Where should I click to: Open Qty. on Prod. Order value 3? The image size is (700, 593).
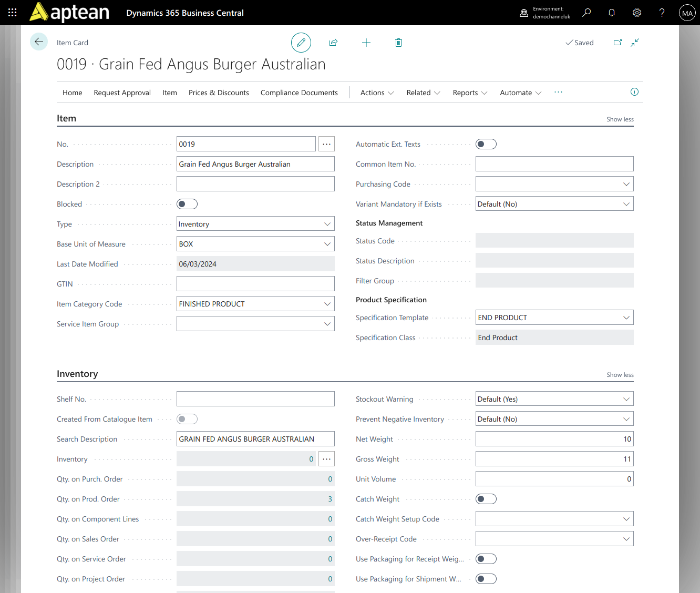coord(330,499)
